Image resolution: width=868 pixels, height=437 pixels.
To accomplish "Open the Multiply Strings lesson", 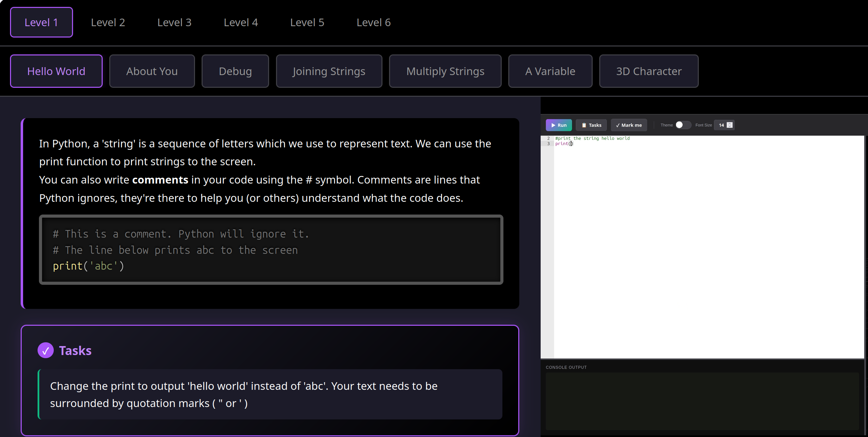I will (x=445, y=71).
